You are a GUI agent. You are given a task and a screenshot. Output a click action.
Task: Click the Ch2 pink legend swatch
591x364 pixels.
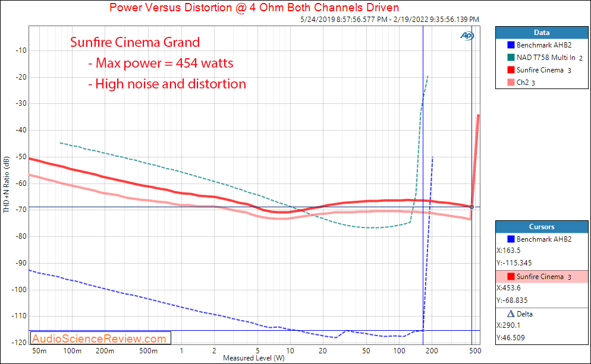click(x=511, y=82)
